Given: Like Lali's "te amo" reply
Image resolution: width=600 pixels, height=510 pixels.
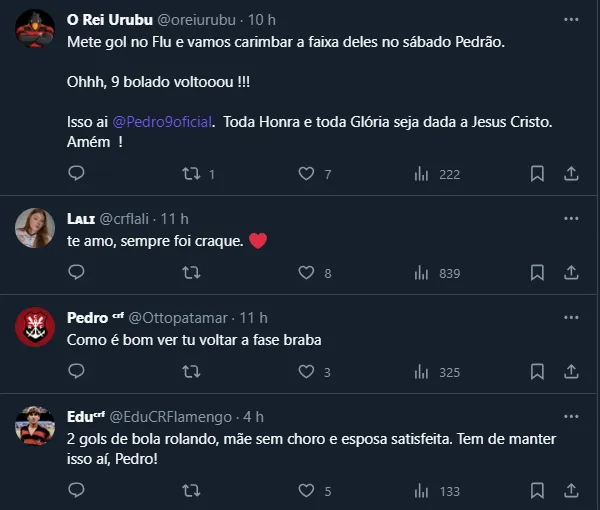Looking at the screenshot, I should coord(307,273).
